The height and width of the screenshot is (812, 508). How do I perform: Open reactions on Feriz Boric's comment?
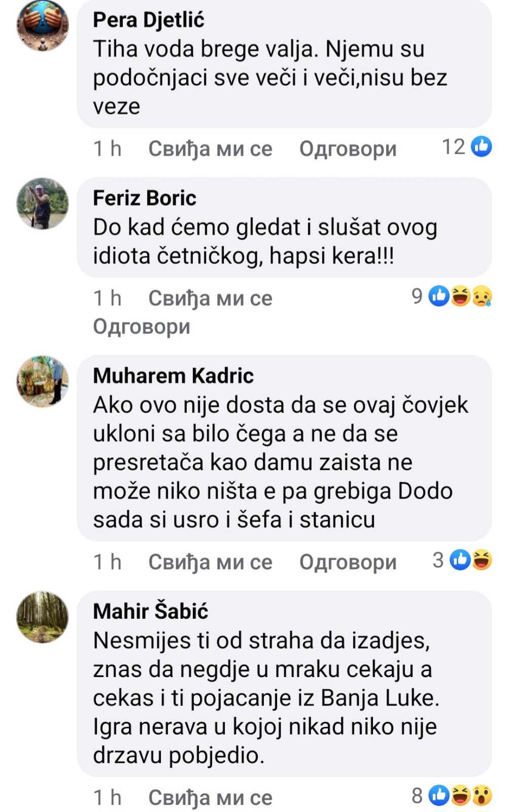460,296
